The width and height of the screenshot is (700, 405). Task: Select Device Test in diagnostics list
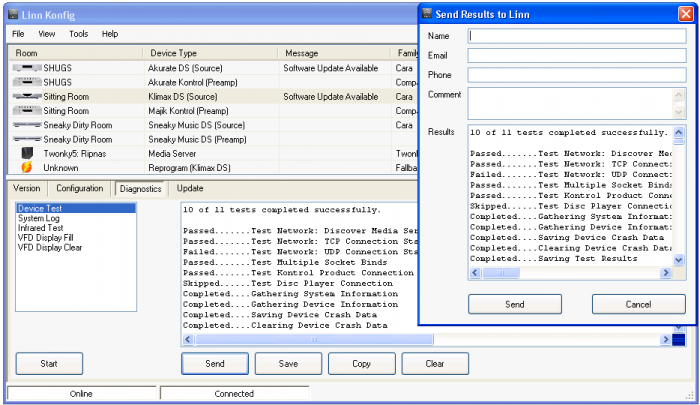[x=76, y=208]
